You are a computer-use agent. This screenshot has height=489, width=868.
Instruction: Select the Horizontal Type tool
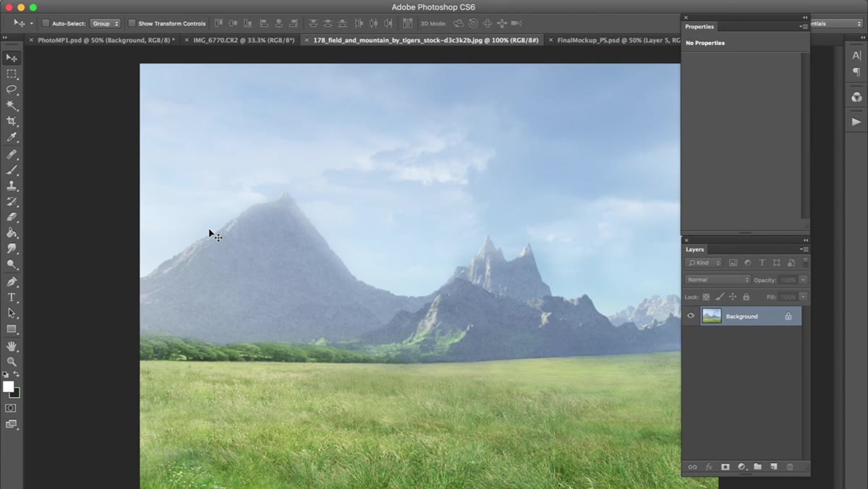click(12, 297)
